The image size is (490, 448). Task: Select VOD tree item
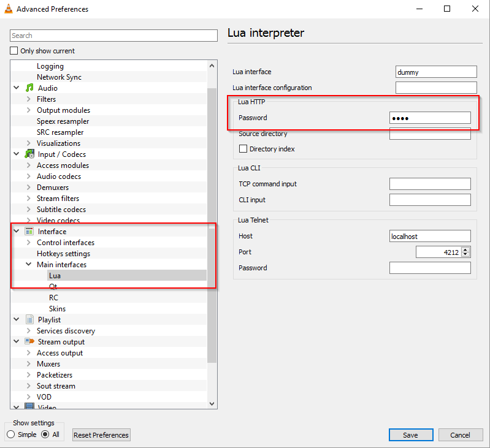tap(44, 397)
